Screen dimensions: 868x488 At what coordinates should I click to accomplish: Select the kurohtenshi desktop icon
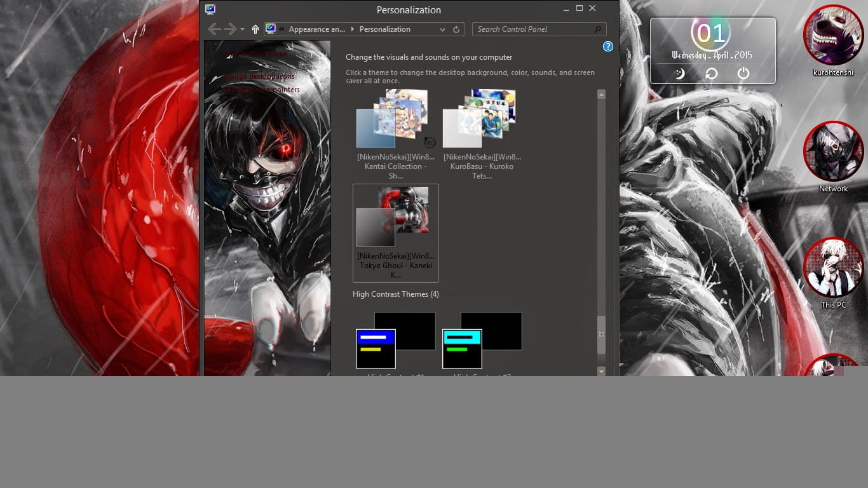(833, 41)
